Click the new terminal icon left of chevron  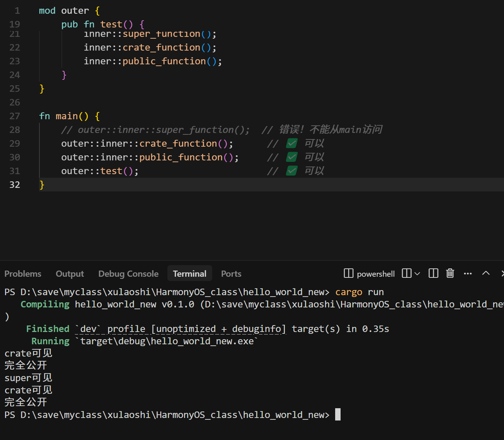[x=407, y=273]
